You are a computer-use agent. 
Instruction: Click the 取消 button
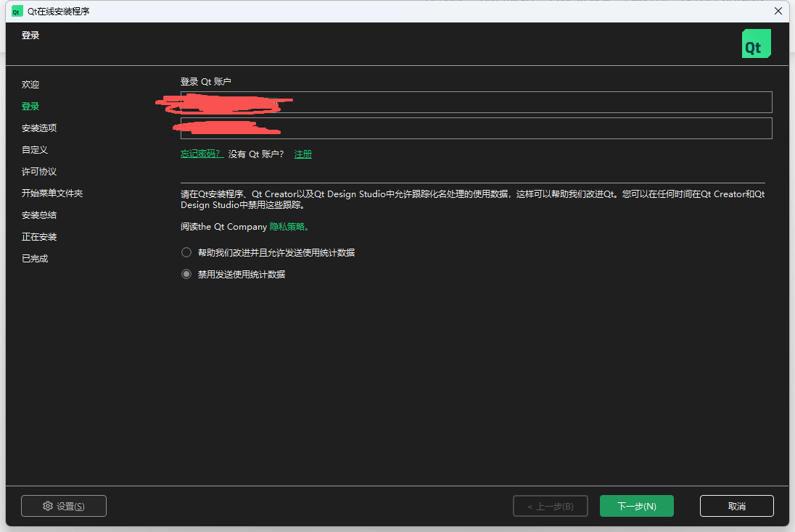pyautogui.click(x=737, y=506)
